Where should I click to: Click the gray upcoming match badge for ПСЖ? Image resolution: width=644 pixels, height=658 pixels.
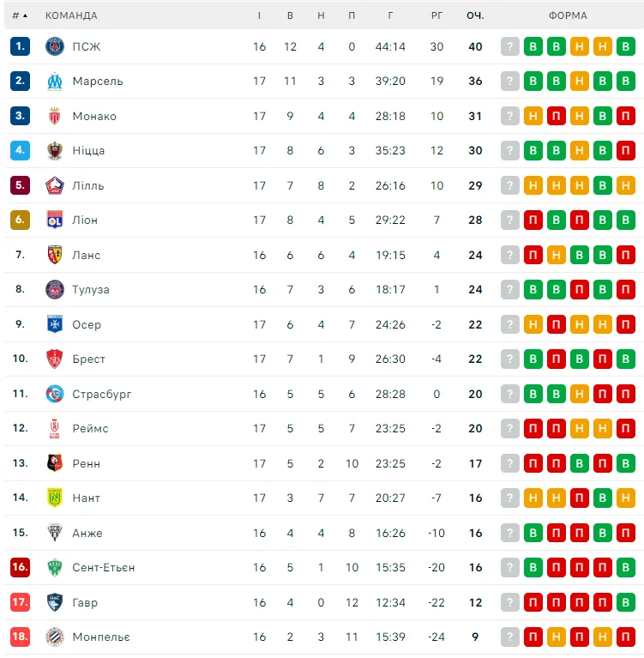click(x=510, y=46)
